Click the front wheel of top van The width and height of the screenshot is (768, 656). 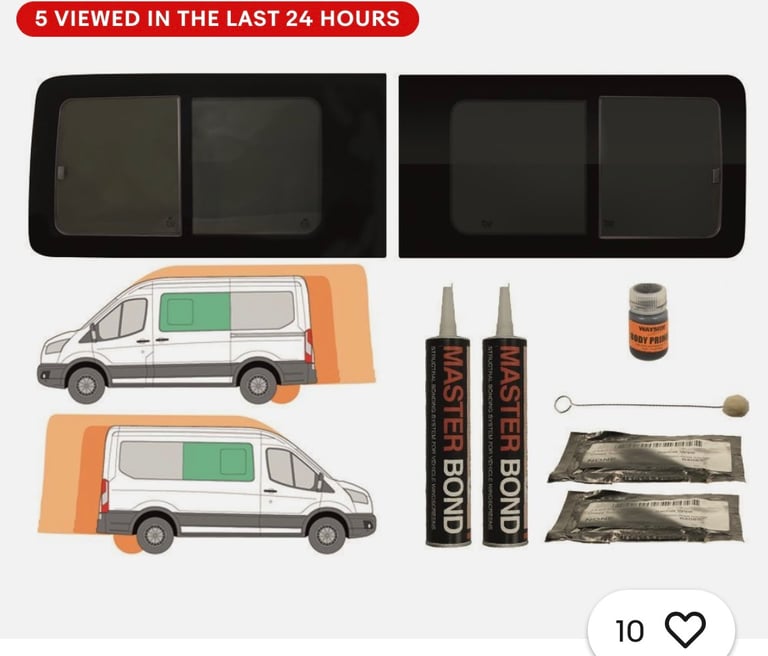87,385
